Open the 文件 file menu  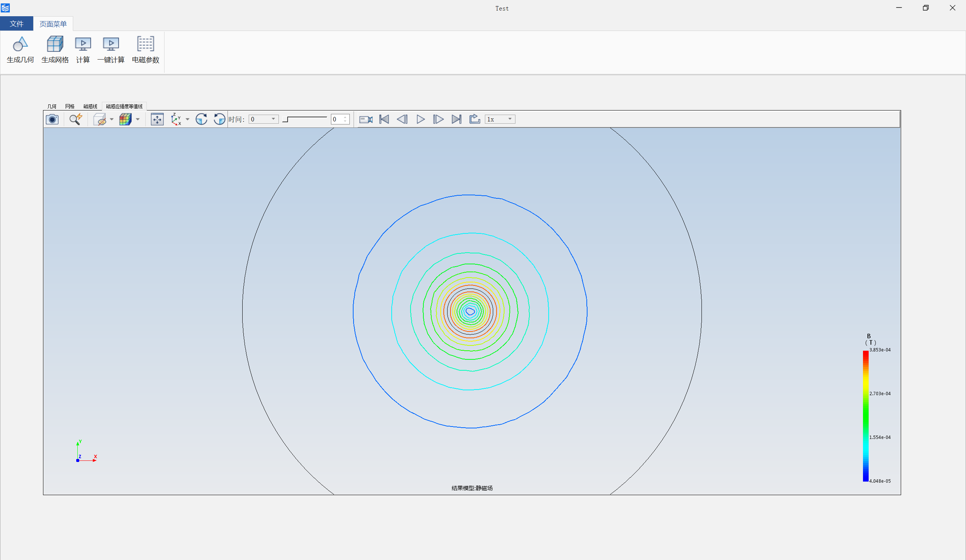[x=17, y=24]
